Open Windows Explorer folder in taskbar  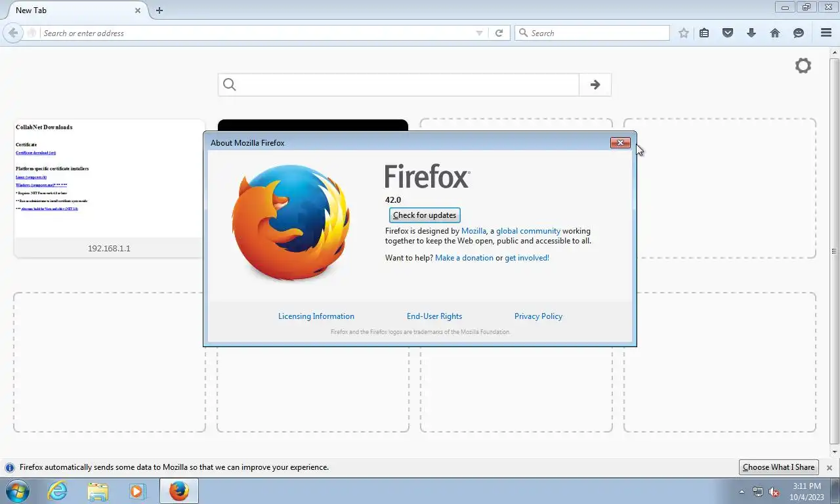pos(98,491)
